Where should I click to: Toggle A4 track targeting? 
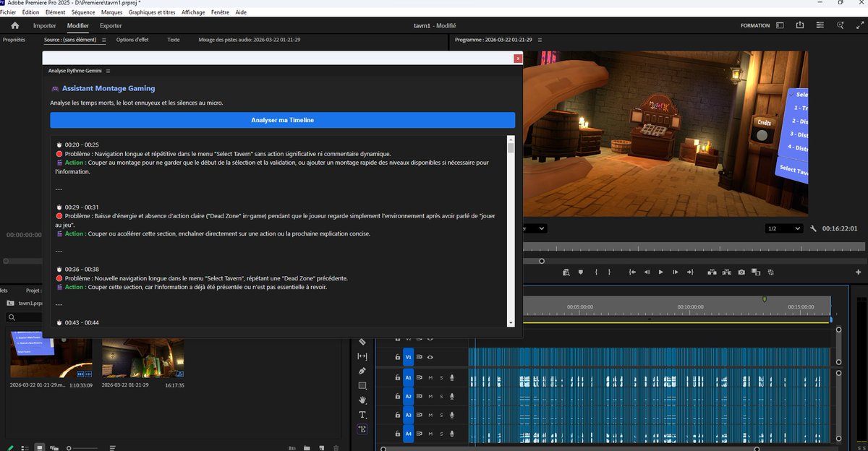[x=408, y=434]
